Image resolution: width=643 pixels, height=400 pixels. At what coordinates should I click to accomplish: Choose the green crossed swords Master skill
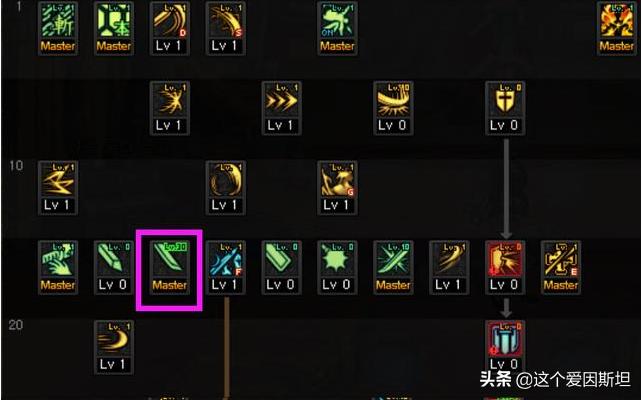(x=393, y=267)
